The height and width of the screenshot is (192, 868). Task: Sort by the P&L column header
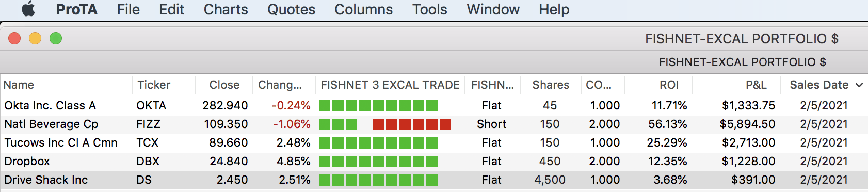(756, 85)
